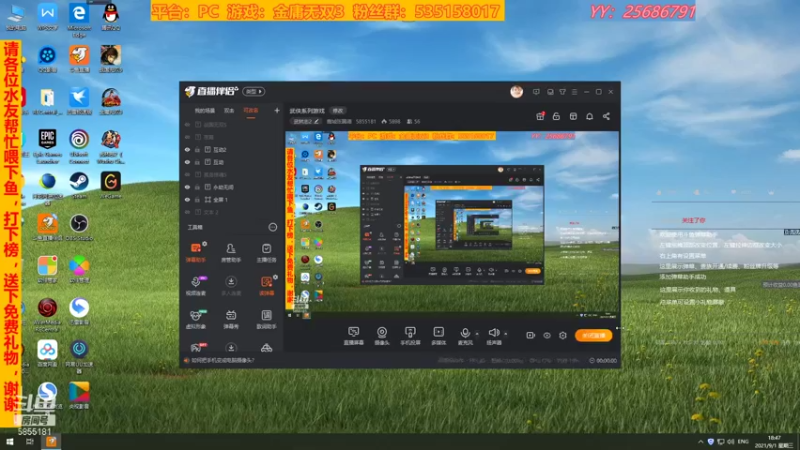This screenshot has height=450, width=800.
Task: Add a new scene with the plus button
Action: point(277,110)
